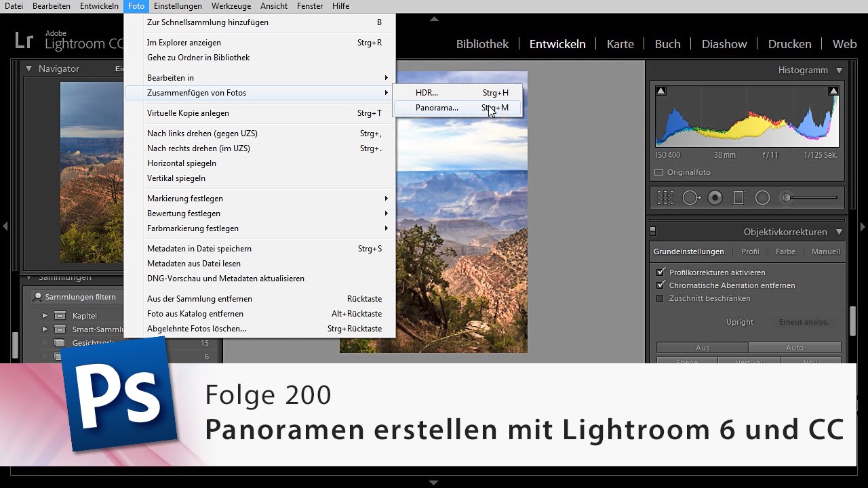Viewport: 868px width, 488px height.
Task: Open Farbmarkierung festlegen submenu
Action: pyautogui.click(x=260, y=228)
